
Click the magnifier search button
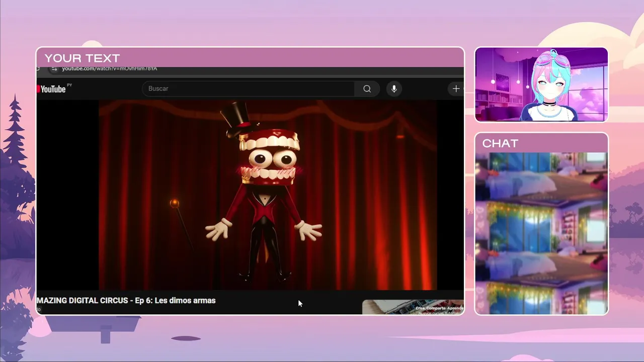367,89
